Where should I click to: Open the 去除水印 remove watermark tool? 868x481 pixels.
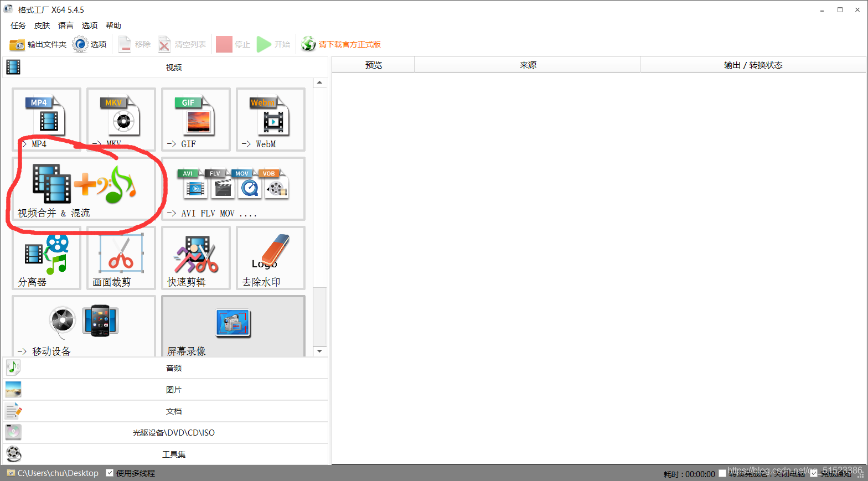pos(271,258)
